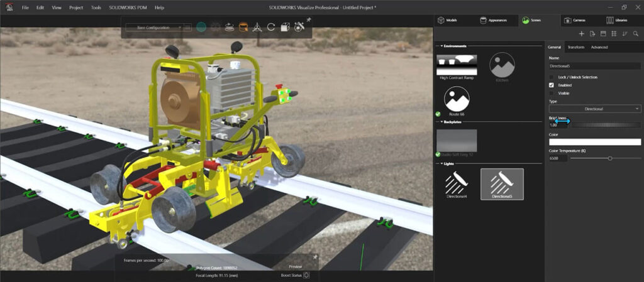The height and width of the screenshot is (282, 644).
Task: Collapse the Environments section
Action: pos(441,46)
